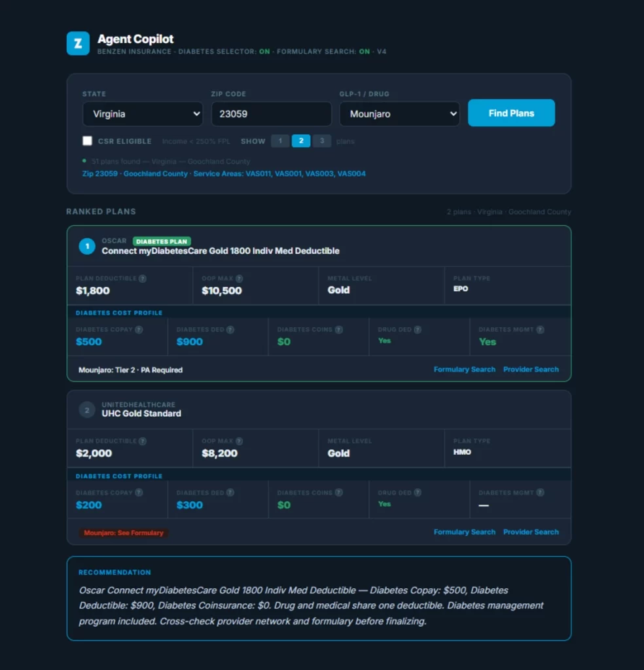Click the $200 diabetes copay value
Image resolution: width=644 pixels, height=670 pixels.
coord(89,505)
